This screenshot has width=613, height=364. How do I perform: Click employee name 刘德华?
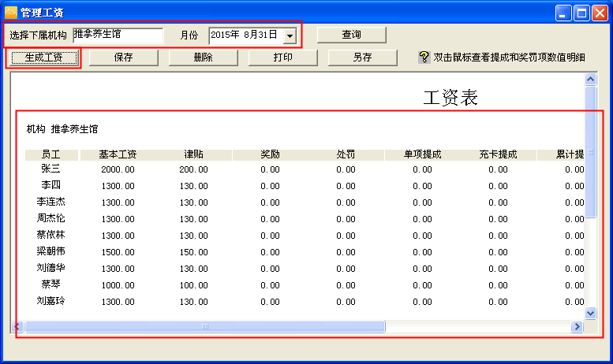click(50, 268)
